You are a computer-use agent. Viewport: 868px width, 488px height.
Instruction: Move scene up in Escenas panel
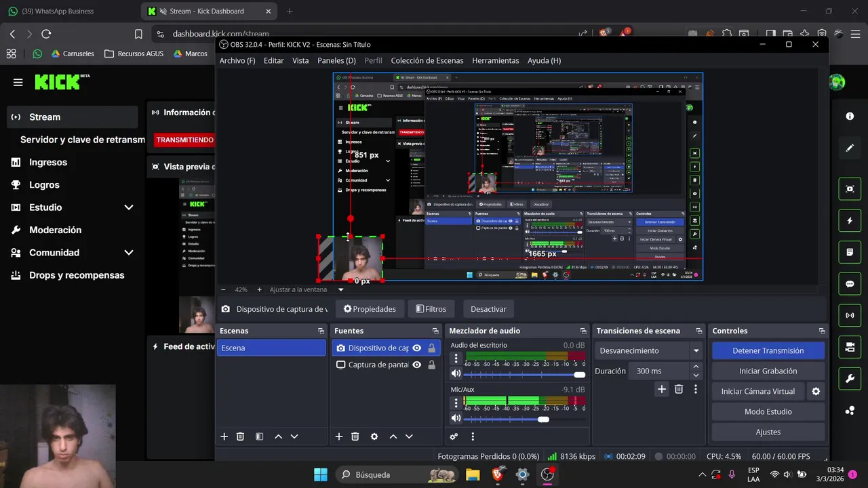click(278, 436)
